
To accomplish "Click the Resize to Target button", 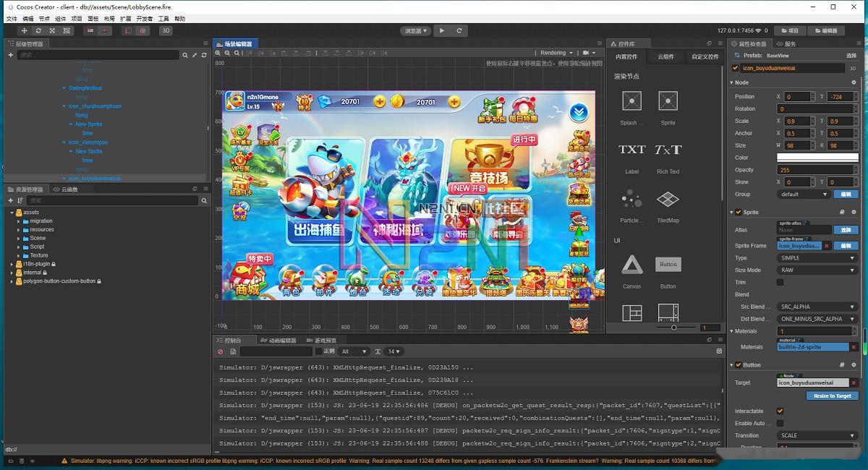I will 832,396.
